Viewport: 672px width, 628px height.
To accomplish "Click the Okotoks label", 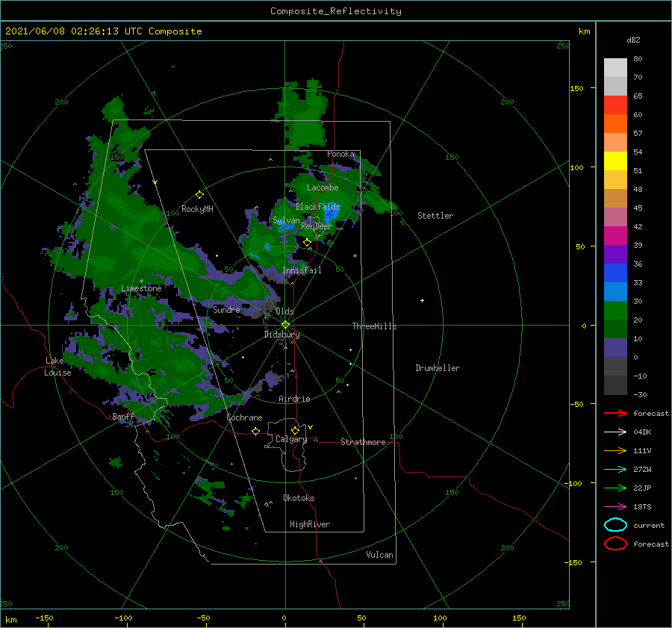I will click(x=299, y=498).
